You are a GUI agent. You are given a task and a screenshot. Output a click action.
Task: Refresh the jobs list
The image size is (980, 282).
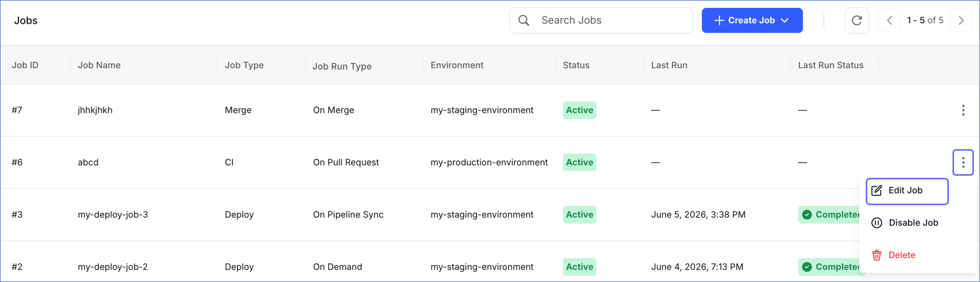pos(857,20)
